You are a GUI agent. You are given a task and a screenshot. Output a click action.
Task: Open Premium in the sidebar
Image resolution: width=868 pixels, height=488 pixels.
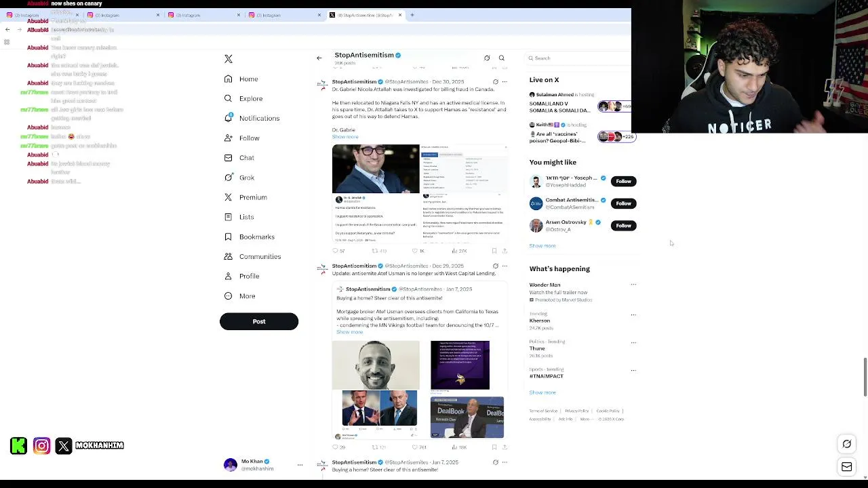click(x=245, y=197)
